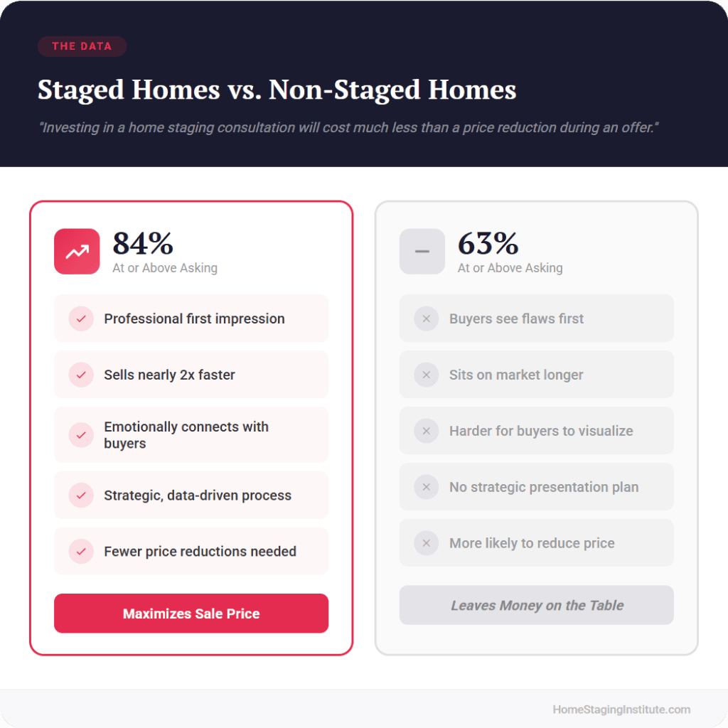728x728 pixels.
Task: Click checkmark next to Fewer price reductions needed
Action: tap(81, 551)
